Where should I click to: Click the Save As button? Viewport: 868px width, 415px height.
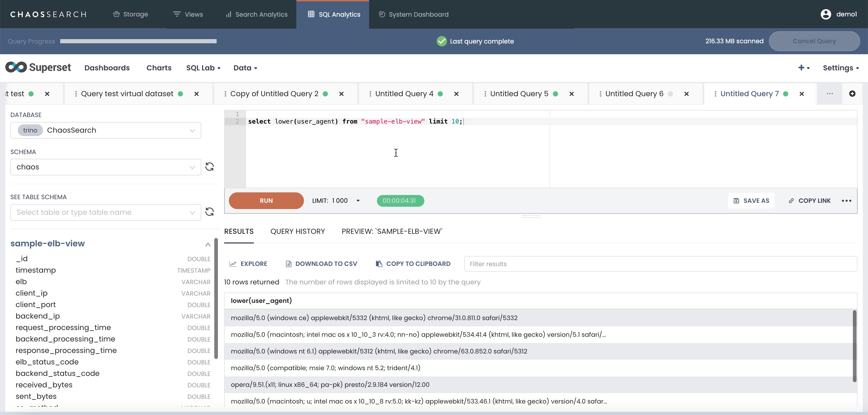[x=751, y=201]
